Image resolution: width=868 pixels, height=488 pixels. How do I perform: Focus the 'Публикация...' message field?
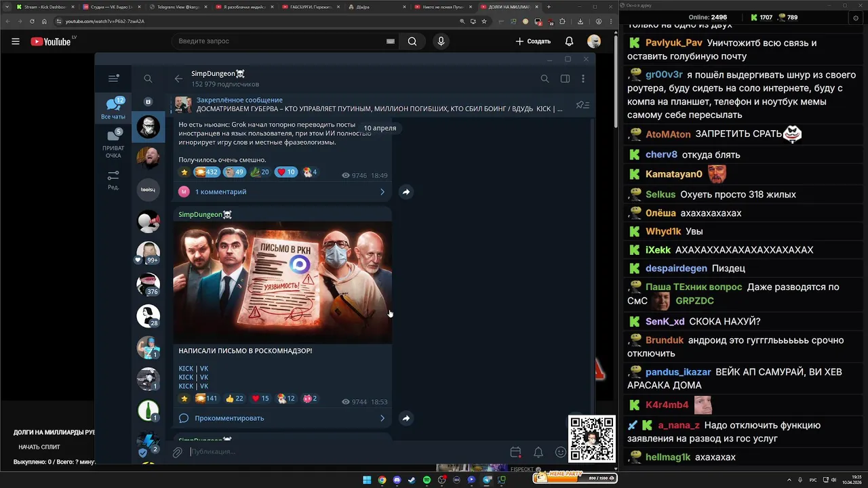[x=346, y=451]
